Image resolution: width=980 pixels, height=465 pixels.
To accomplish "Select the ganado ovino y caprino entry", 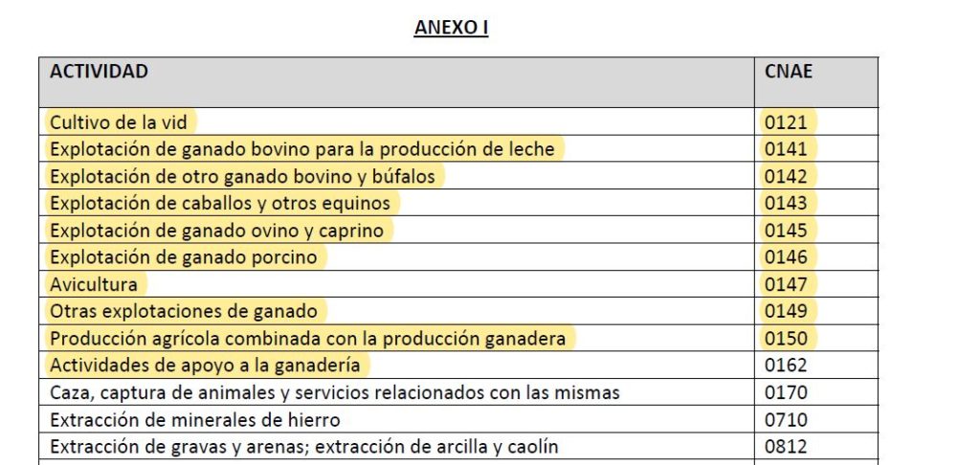I will pos(217,231).
